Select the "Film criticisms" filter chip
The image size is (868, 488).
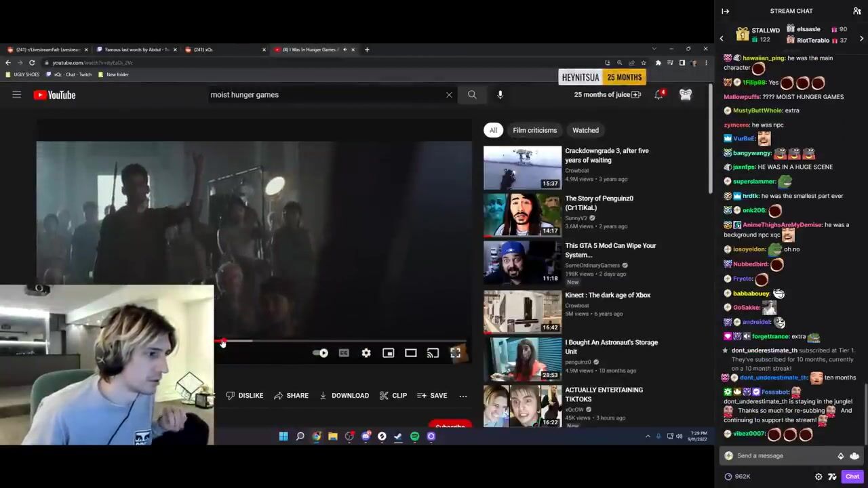534,130
